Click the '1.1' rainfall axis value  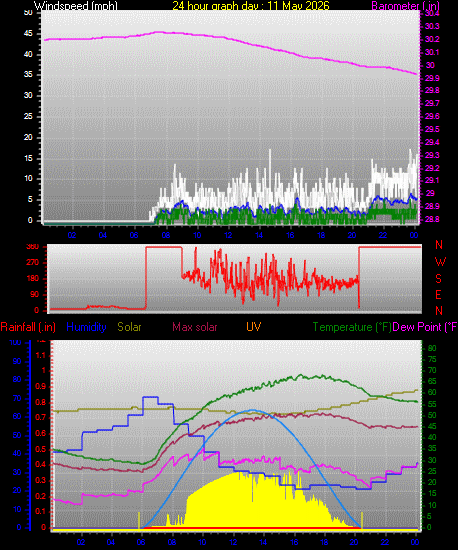point(41,355)
